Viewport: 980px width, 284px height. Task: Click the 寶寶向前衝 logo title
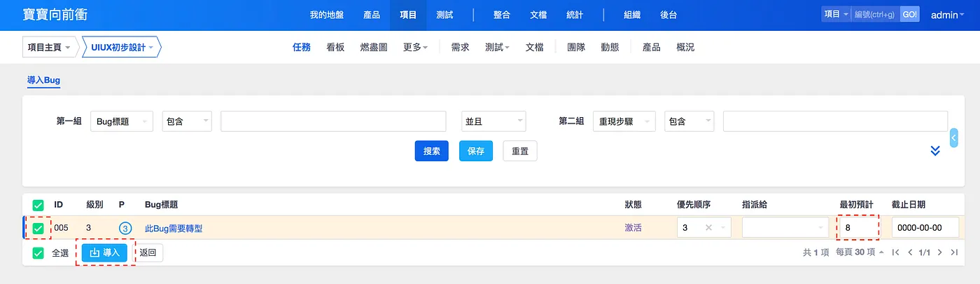[56, 15]
